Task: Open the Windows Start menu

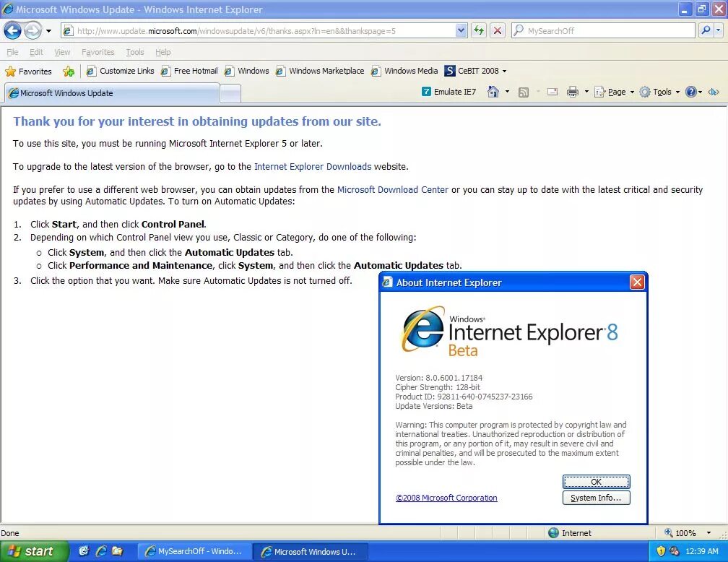Action: click(34, 551)
